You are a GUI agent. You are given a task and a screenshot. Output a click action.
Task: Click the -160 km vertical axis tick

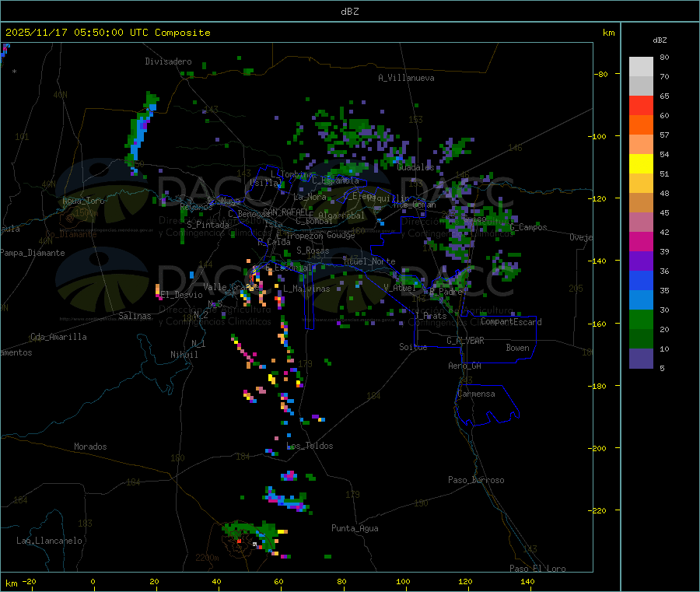[597, 324]
